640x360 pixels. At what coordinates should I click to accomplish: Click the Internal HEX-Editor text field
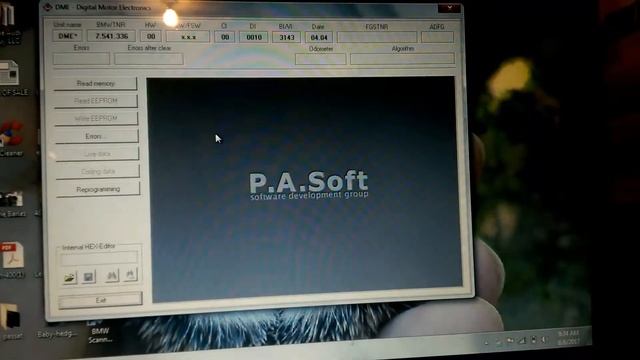tap(99, 258)
